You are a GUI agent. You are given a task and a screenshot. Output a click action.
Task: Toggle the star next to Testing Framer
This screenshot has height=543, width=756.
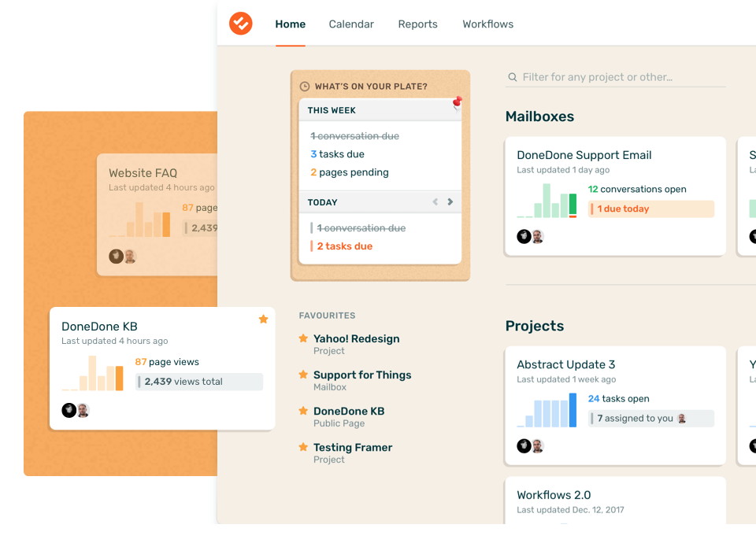[x=303, y=447]
